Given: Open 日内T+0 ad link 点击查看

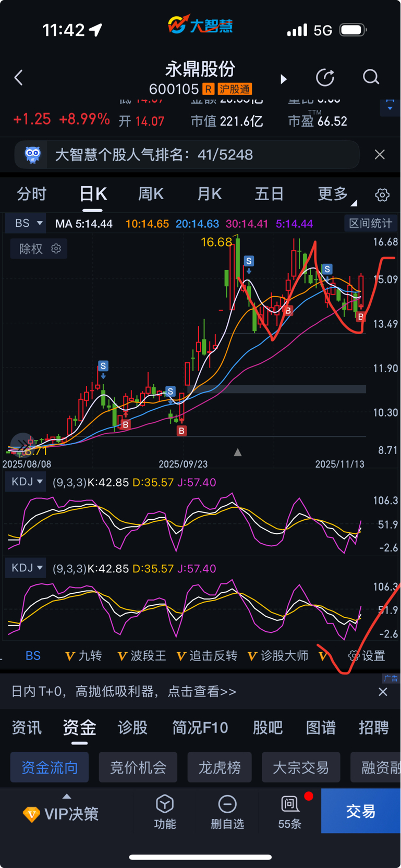Looking at the screenshot, I should [202, 692].
